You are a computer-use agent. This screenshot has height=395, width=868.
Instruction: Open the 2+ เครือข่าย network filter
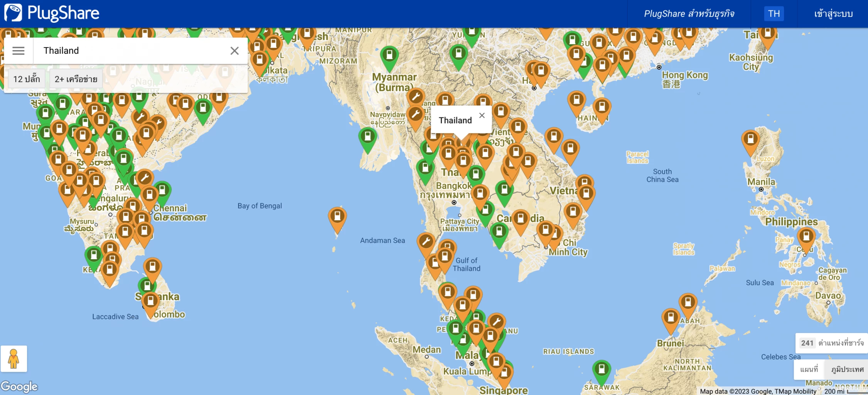pos(76,79)
